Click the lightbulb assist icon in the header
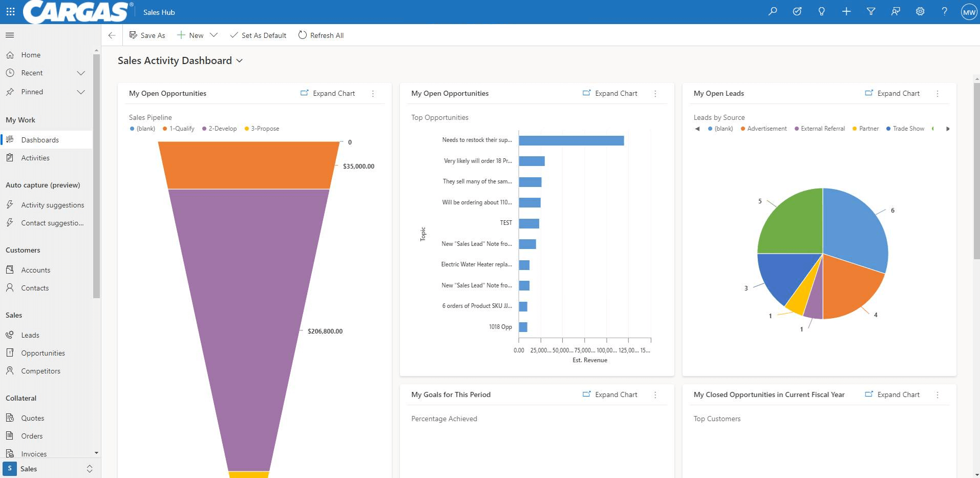 tap(822, 11)
